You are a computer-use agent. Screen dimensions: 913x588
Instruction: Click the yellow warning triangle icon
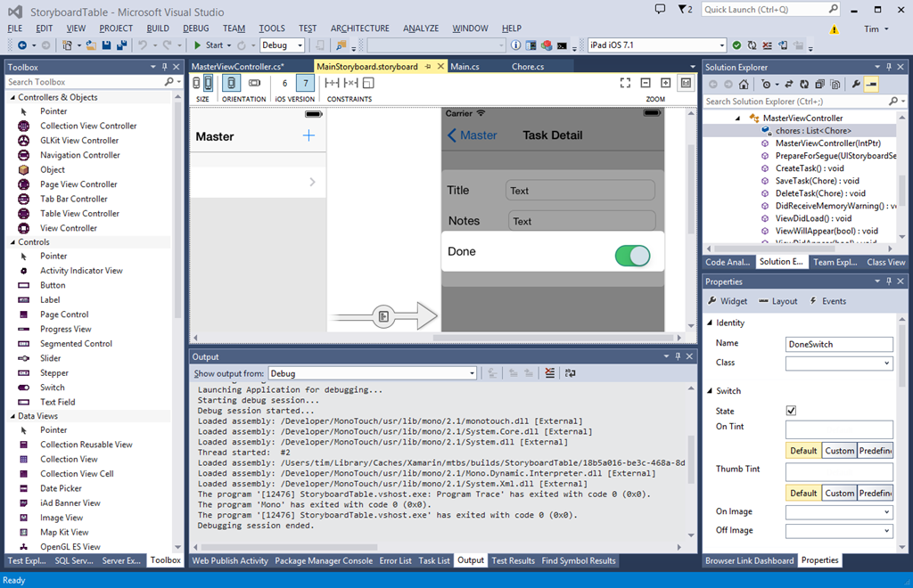[835, 29]
